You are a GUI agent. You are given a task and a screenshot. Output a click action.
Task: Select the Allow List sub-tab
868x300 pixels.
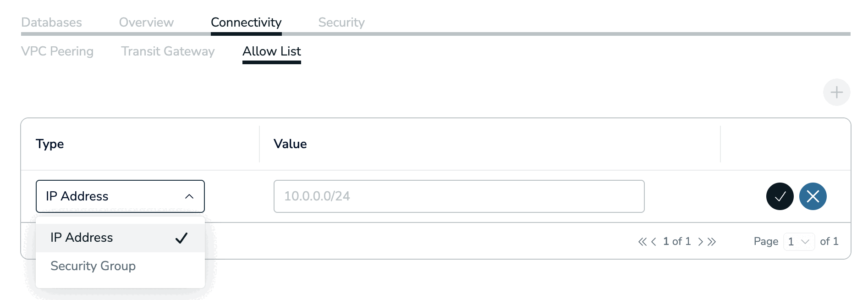pyautogui.click(x=272, y=51)
